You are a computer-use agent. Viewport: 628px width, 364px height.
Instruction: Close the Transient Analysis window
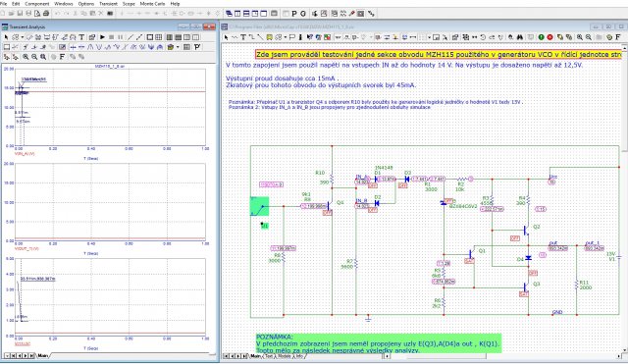[209, 26]
